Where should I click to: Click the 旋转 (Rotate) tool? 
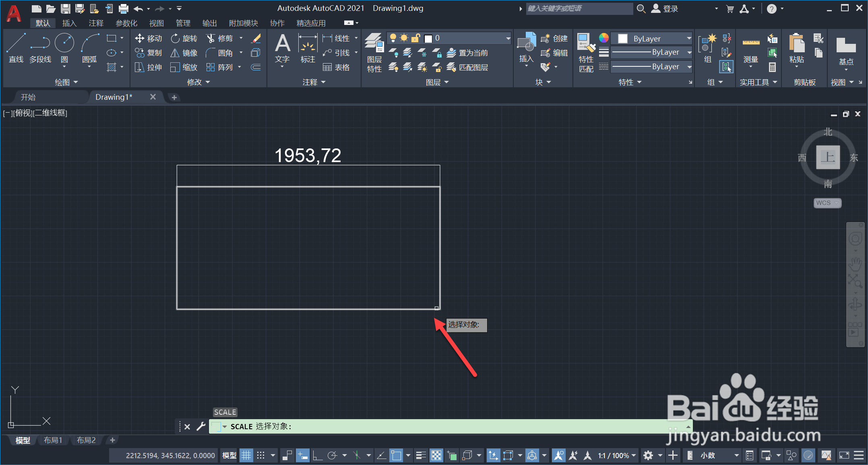184,38
